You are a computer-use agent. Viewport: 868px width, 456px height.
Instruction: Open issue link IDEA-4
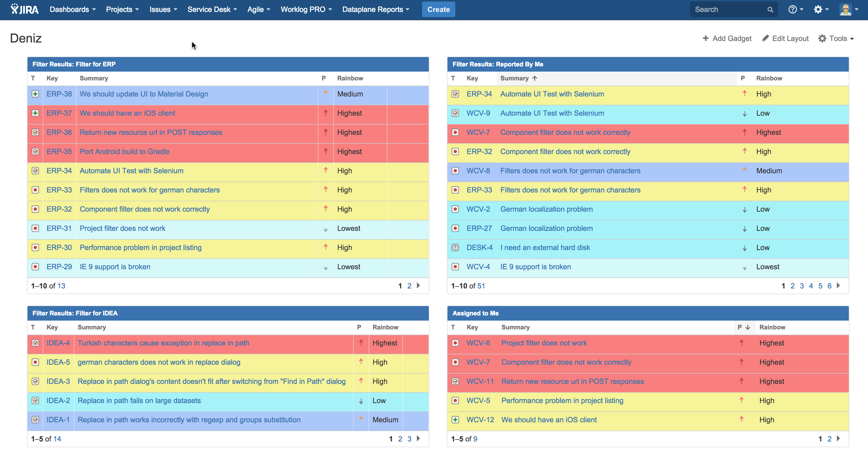58,343
